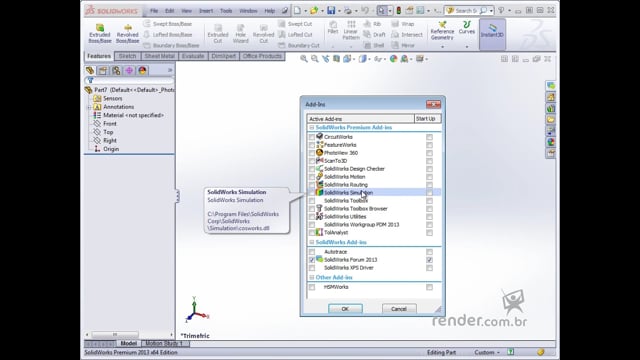
Task: Choose the Lofted Boss/Base command
Action: tap(167, 35)
